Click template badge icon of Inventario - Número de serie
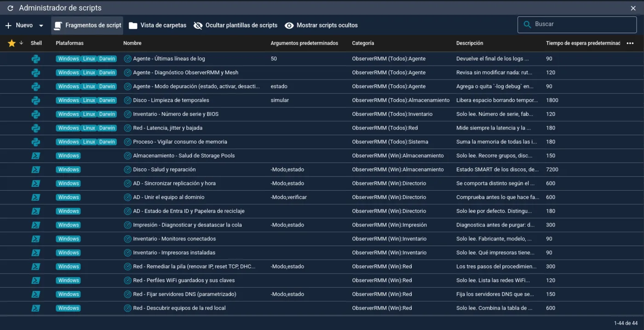This screenshot has width=644, height=330. [x=128, y=114]
